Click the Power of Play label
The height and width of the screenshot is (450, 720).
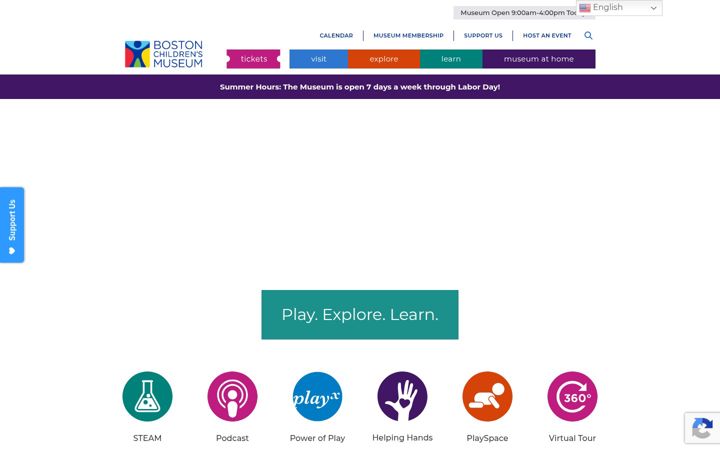[x=317, y=438]
